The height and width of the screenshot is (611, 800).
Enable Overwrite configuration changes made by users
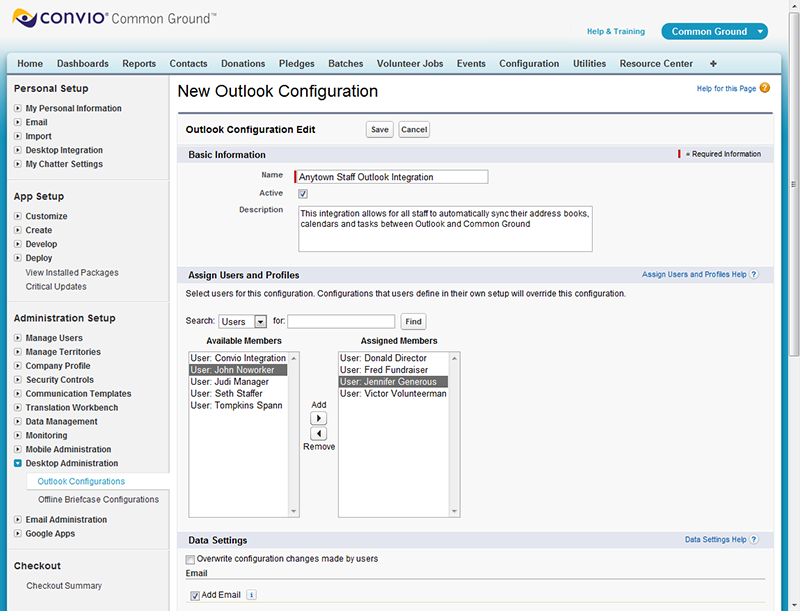point(191,559)
